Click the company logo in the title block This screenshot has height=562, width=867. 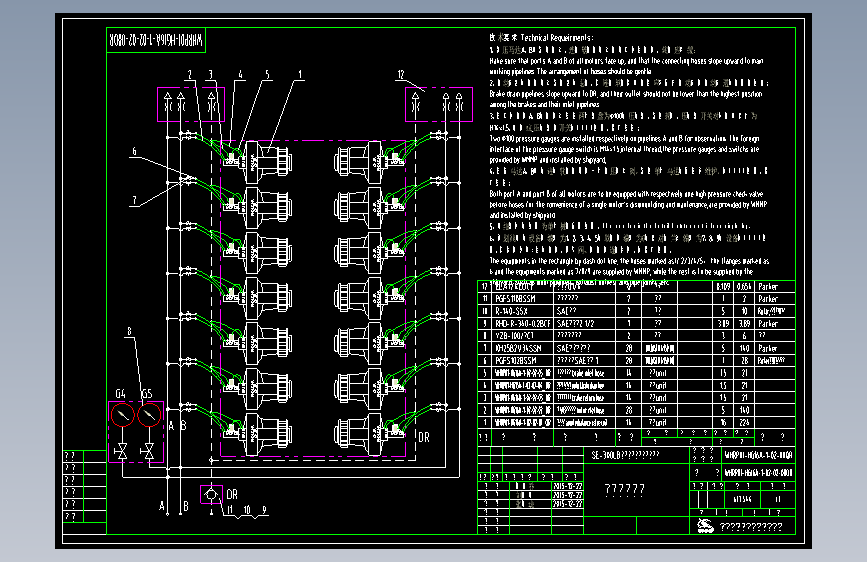705,526
